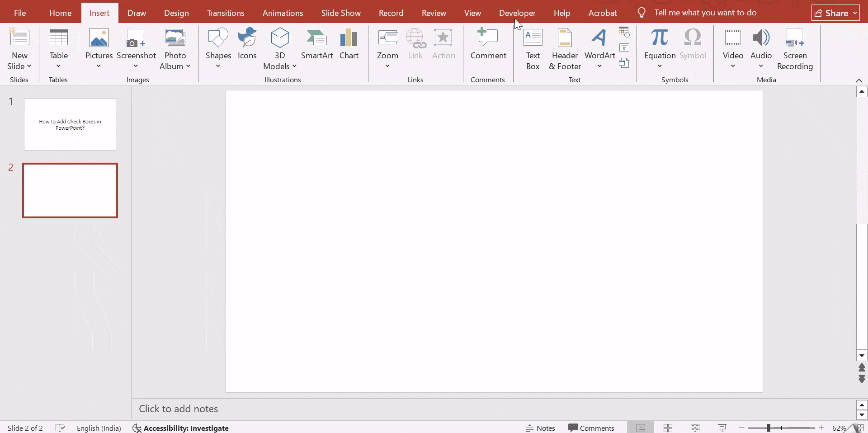Start a Screen Recording
The image size is (868, 433).
[x=794, y=49]
